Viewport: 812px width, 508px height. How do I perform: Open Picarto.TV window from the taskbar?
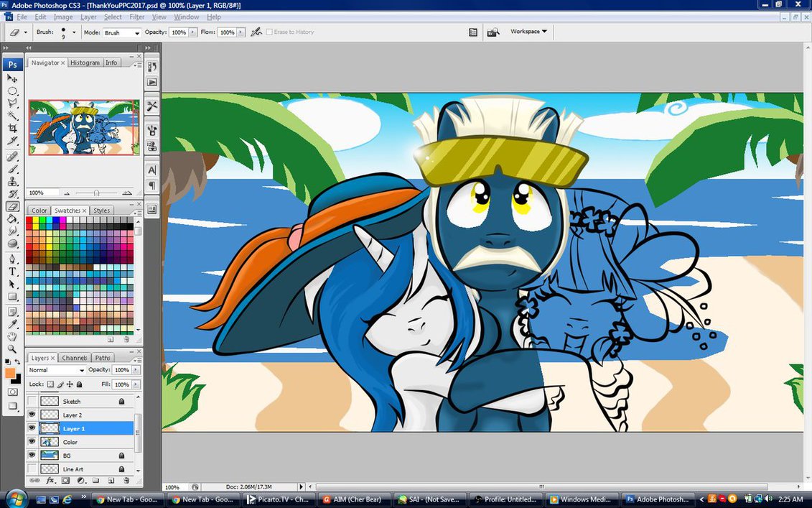pos(279,499)
